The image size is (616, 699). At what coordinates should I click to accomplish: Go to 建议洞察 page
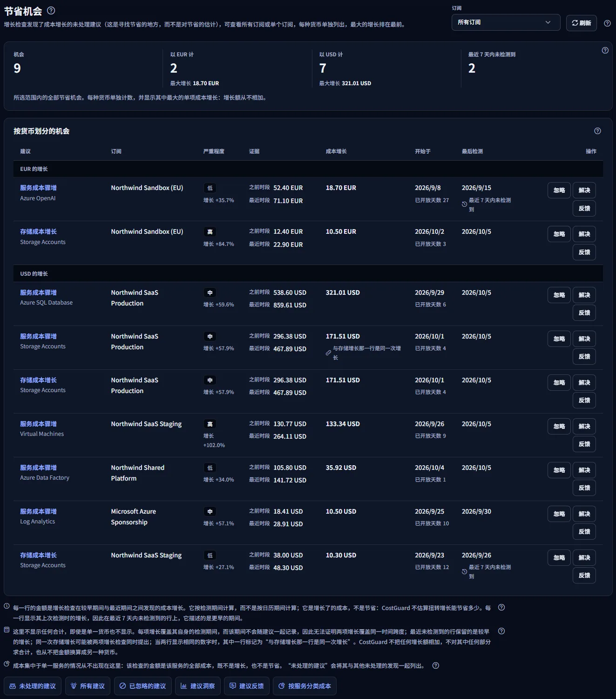(198, 686)
